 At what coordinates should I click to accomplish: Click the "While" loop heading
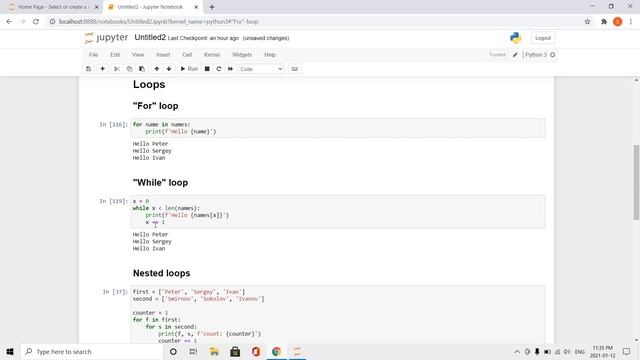coord(160,182)
